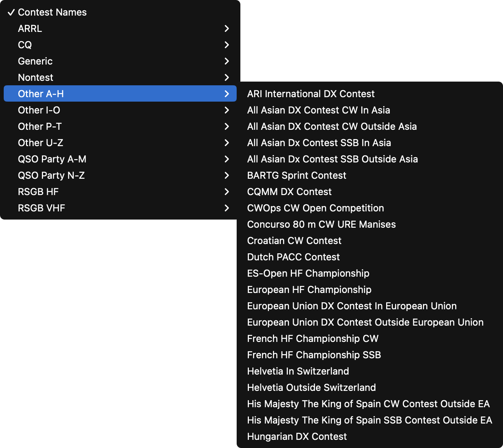
Task: Choose European Union DX Contest In European Union
Action: 370,306
